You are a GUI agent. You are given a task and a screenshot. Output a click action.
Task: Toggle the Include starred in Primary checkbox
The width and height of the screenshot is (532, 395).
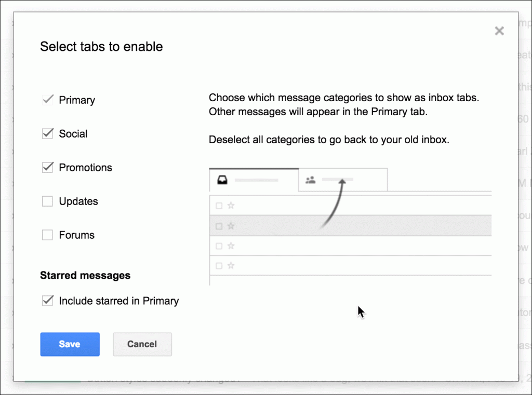coord(47,301)
